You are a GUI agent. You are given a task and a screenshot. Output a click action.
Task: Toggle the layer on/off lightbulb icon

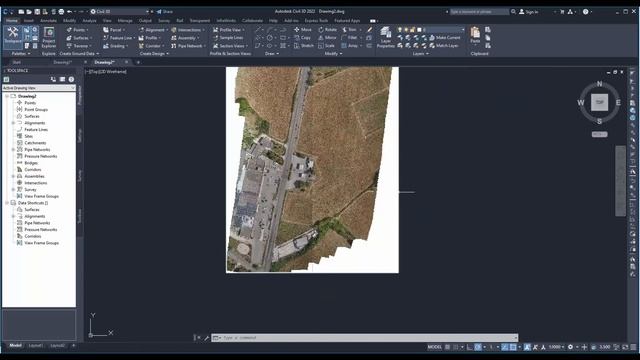click(400, 30)
